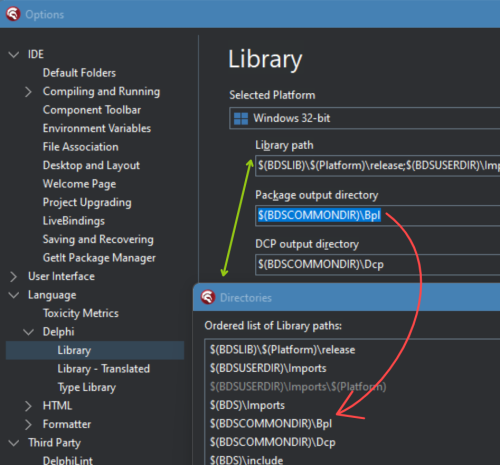This screenshot has height=465, width=500.
Task: Collapse the Third Party node
Action: pos(14,443)
